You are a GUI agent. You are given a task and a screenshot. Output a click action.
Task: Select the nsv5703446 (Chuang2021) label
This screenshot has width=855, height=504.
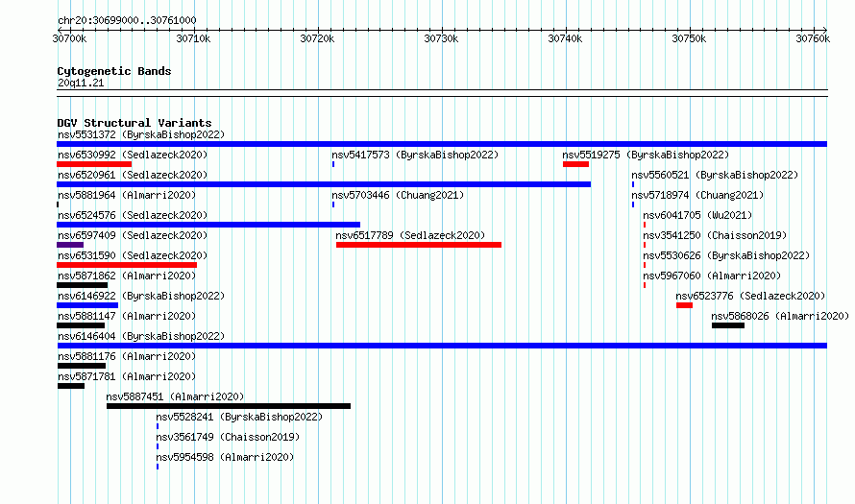coord(398,195)
